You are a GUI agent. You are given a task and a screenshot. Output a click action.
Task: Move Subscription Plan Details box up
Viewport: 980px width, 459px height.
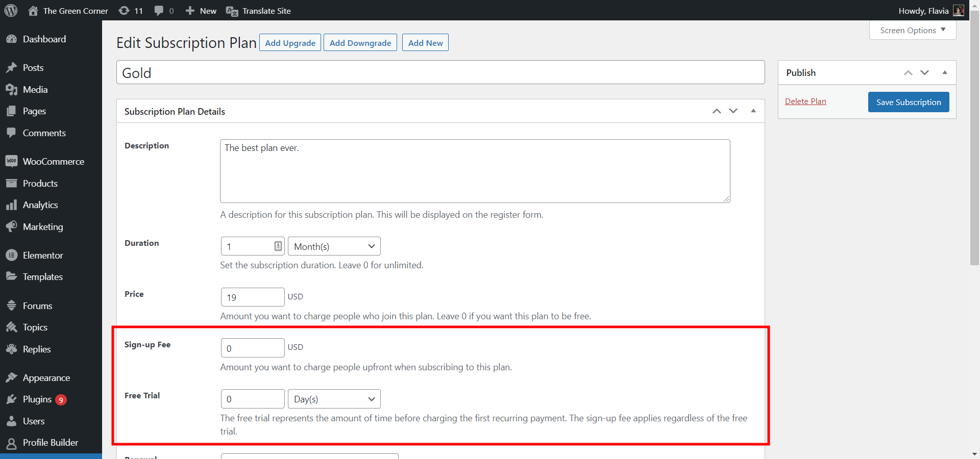pyautogui.click(x=717, y=111)
